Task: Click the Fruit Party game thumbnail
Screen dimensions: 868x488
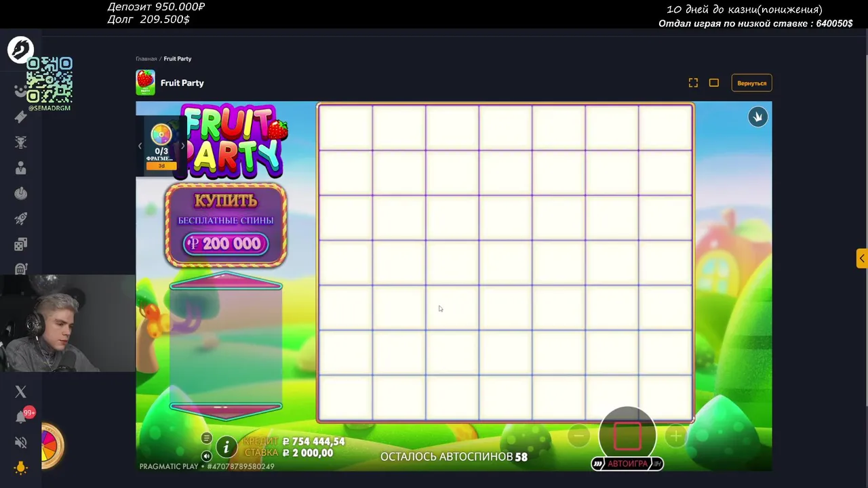Action: [145, 83]
